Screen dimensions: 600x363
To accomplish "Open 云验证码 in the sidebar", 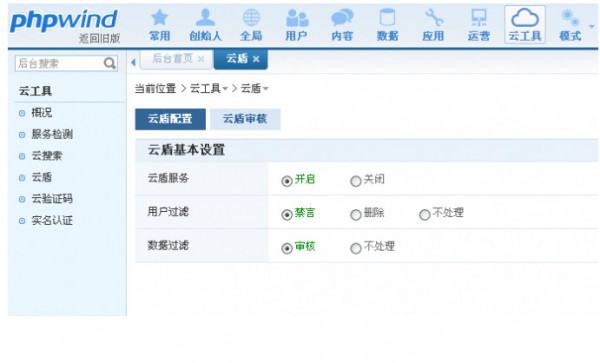I will 52,199.
